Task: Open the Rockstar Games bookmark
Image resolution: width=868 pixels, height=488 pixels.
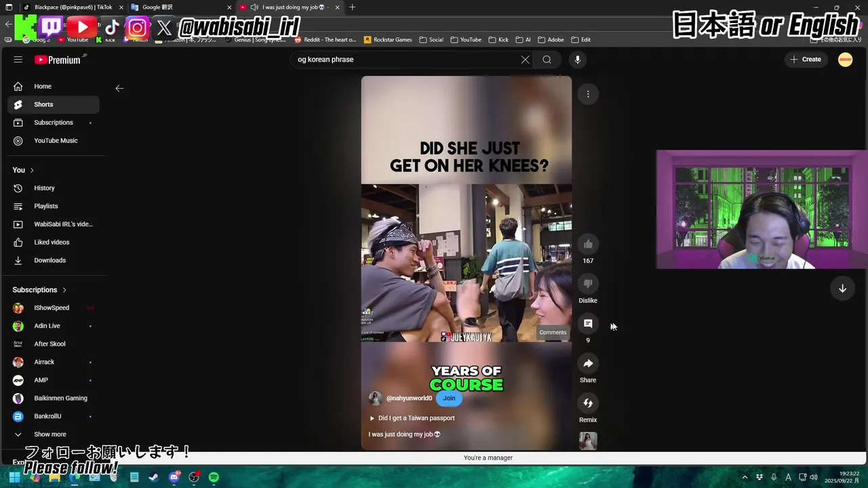Action: click(388, 40)
